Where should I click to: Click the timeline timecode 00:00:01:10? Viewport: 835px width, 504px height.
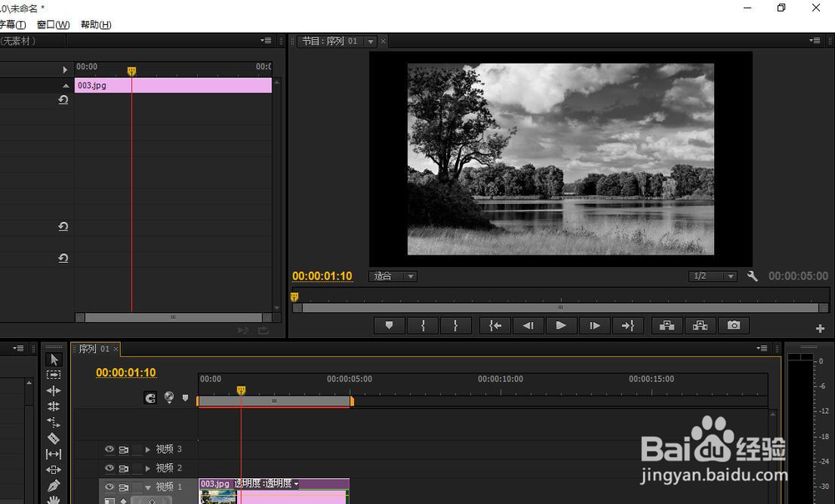(126, 372)
